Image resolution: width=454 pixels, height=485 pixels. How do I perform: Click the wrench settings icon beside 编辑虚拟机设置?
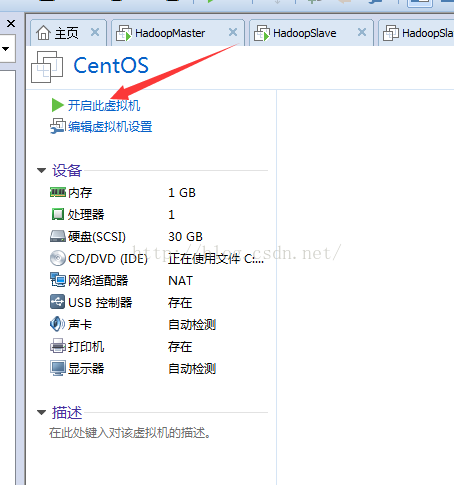[x=58, y=126]
